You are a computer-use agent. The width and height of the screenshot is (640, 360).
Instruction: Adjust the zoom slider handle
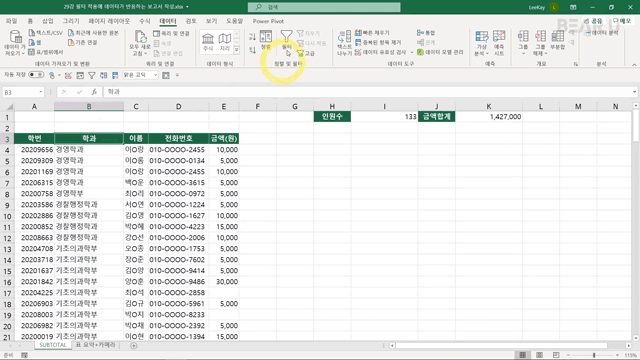(594, 355)
